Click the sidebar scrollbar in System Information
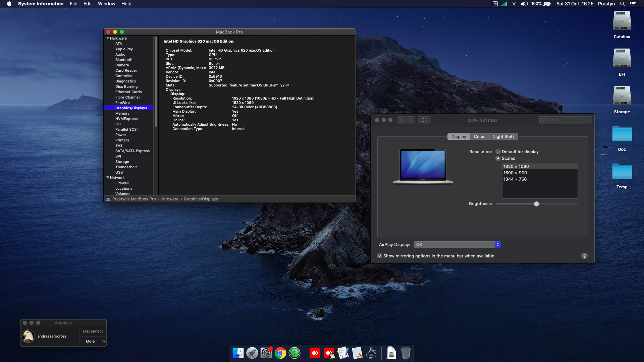Image resolution: width=644 pixels, height=362 pixels. pos(156,82)
